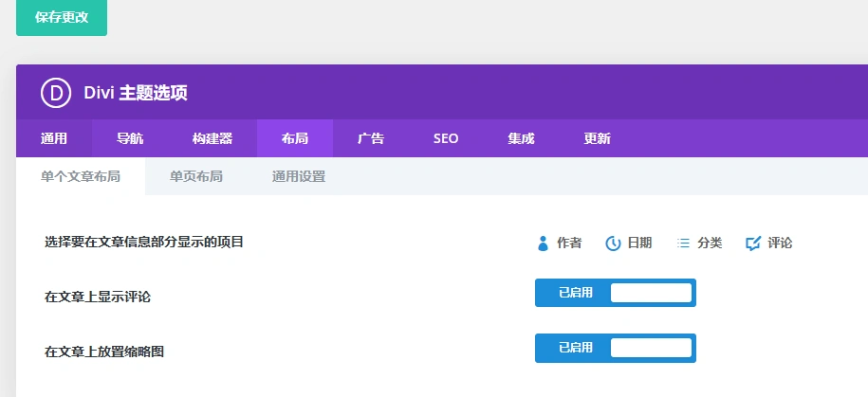Toggle the 日期 date meta item
Screen dimensions: 868x397
coord(629,243)
